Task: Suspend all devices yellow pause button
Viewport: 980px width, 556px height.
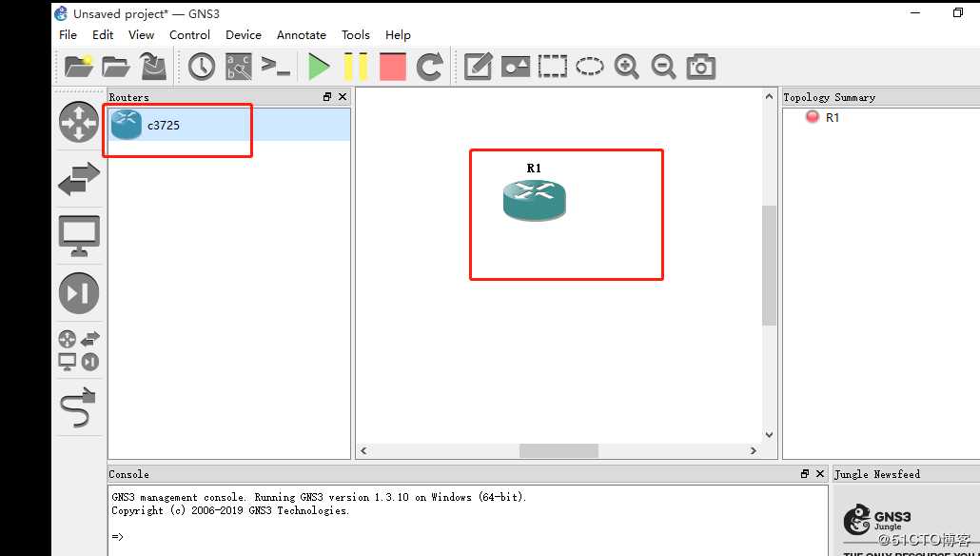Action: [356, 67]
